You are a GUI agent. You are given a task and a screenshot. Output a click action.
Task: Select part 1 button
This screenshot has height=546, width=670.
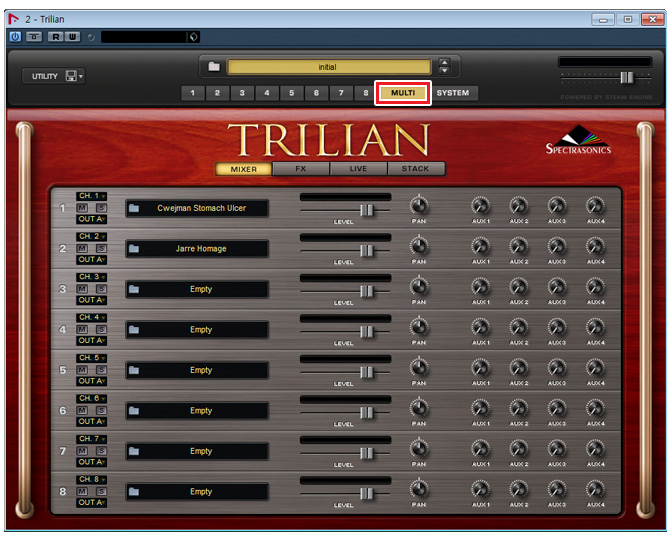(193, 93)
